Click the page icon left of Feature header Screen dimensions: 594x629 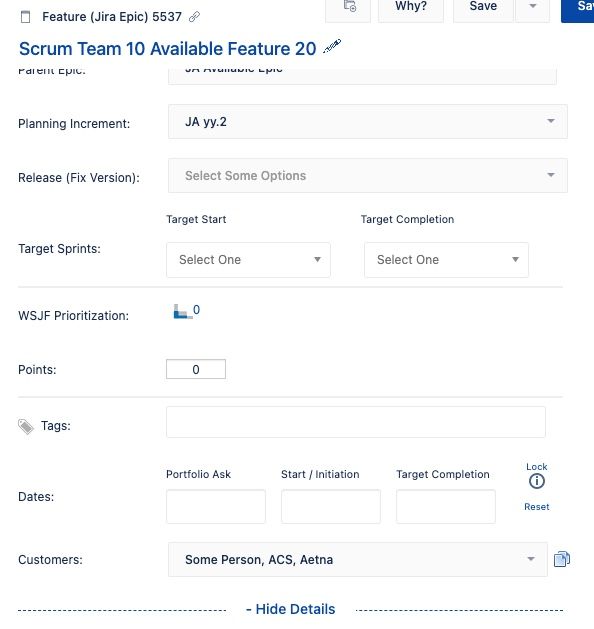(25, 17)
